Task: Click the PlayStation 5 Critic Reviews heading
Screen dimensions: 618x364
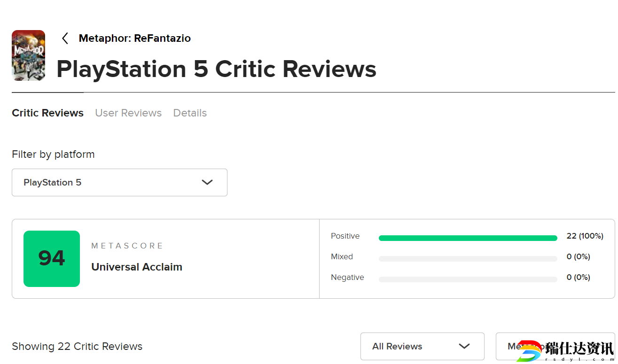Action: coord(216,69)
